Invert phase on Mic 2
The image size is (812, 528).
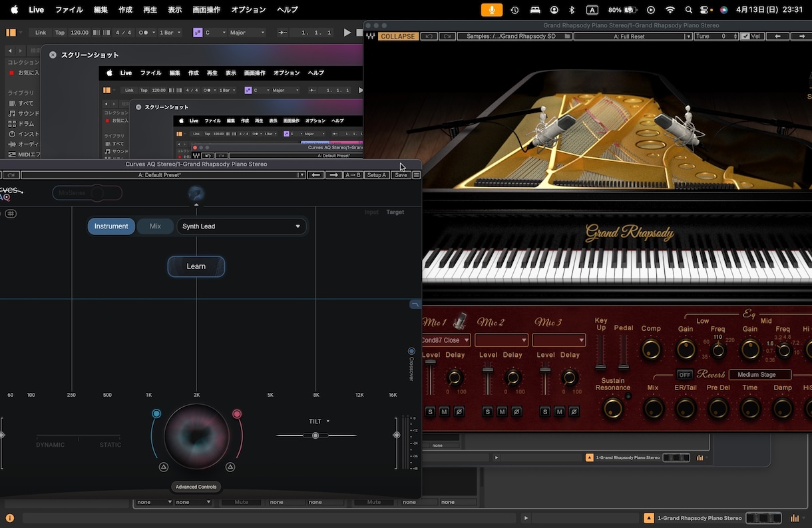point(516,412)
